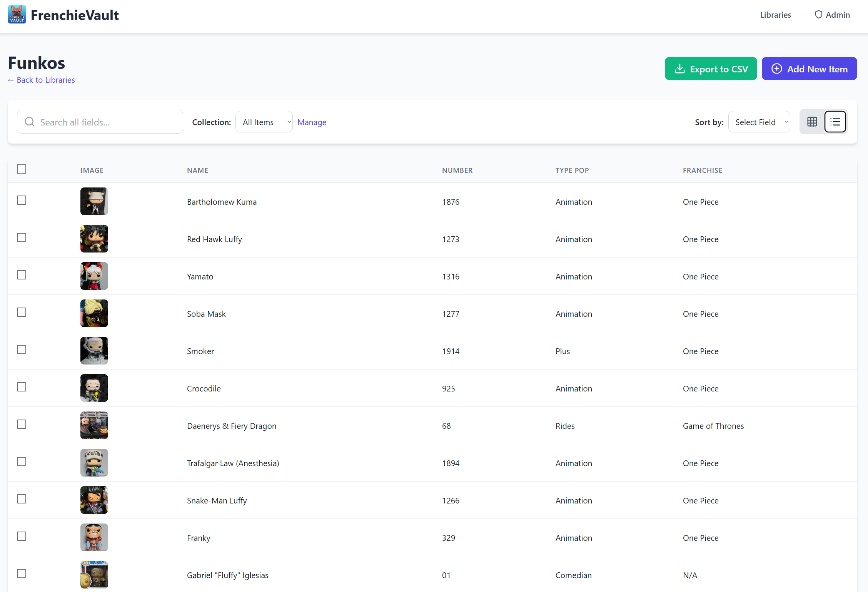Open Soba Mask thumbnail image

pos(94,313)
